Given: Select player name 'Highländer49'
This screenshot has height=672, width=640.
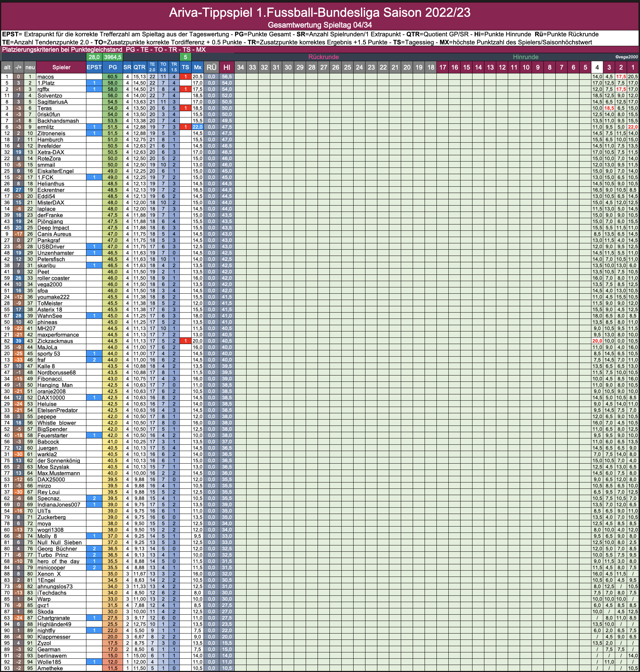Looking at the screenshot, I should coord(54,624).
